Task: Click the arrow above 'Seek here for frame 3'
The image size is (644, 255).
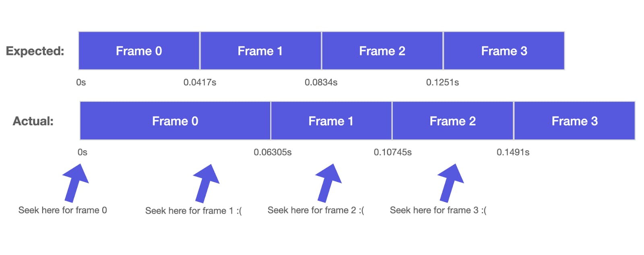Action: (451, 183)
